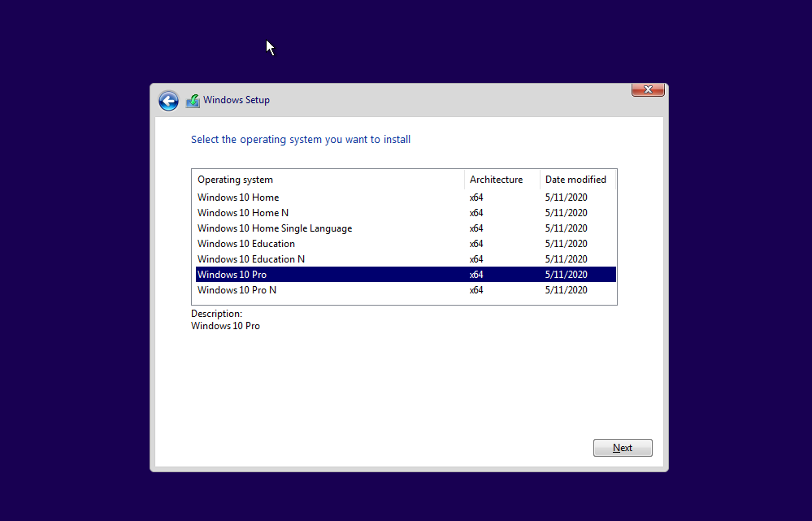812x521 pixels.
Task: Select Windows 10 Pro N
Action: point(237,290)
